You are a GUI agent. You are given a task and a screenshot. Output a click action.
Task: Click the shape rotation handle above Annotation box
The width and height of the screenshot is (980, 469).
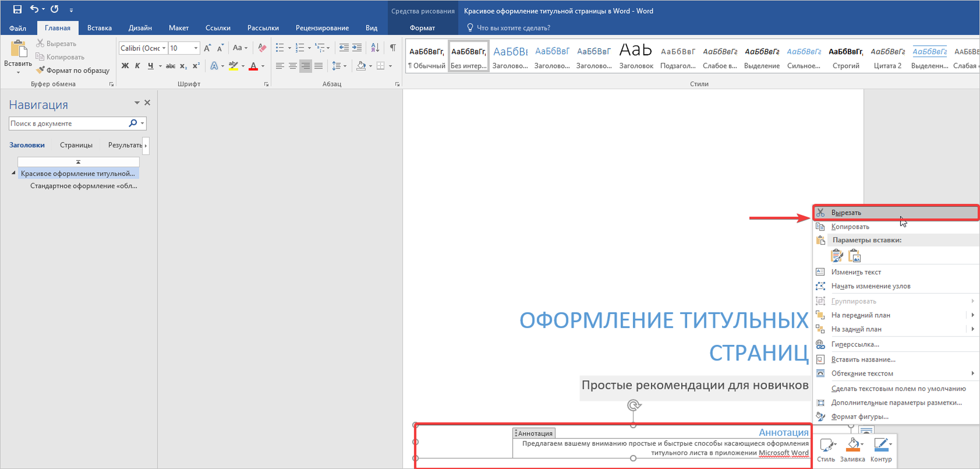click(x=633, y=405)
